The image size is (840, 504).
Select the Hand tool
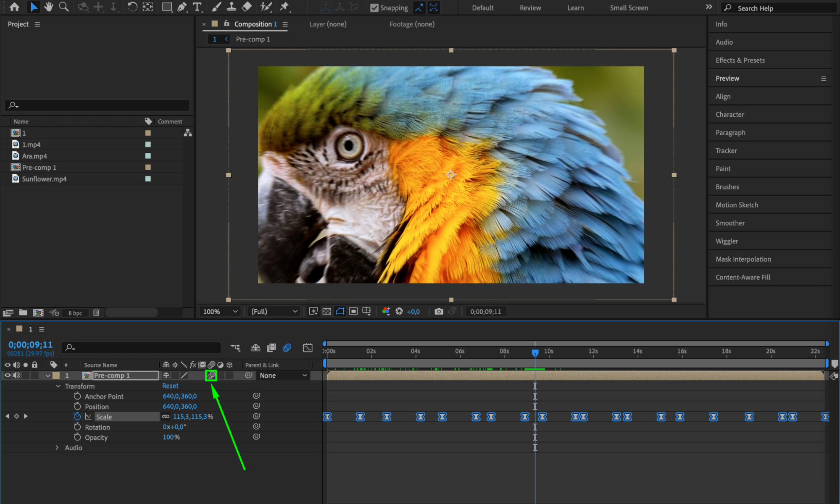click(x=49, y=7)
